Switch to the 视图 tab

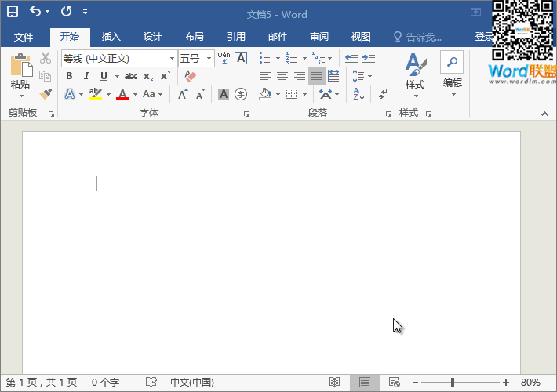pyautogui.click(x=361, y=37)
